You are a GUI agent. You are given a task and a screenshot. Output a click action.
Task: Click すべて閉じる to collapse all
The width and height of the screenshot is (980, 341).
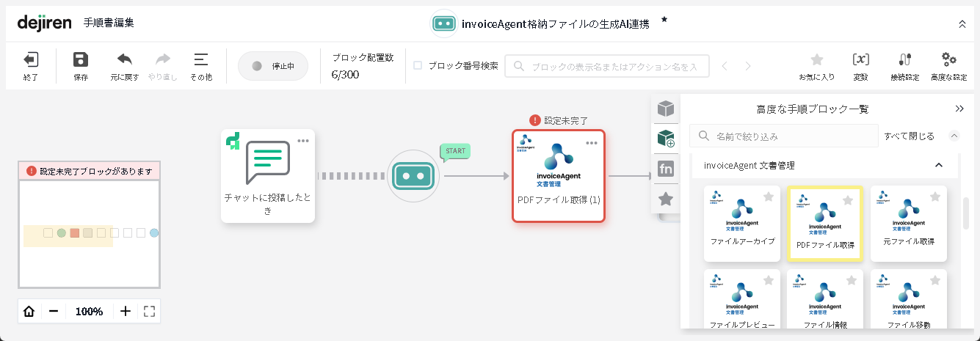[x=910, y=136]
